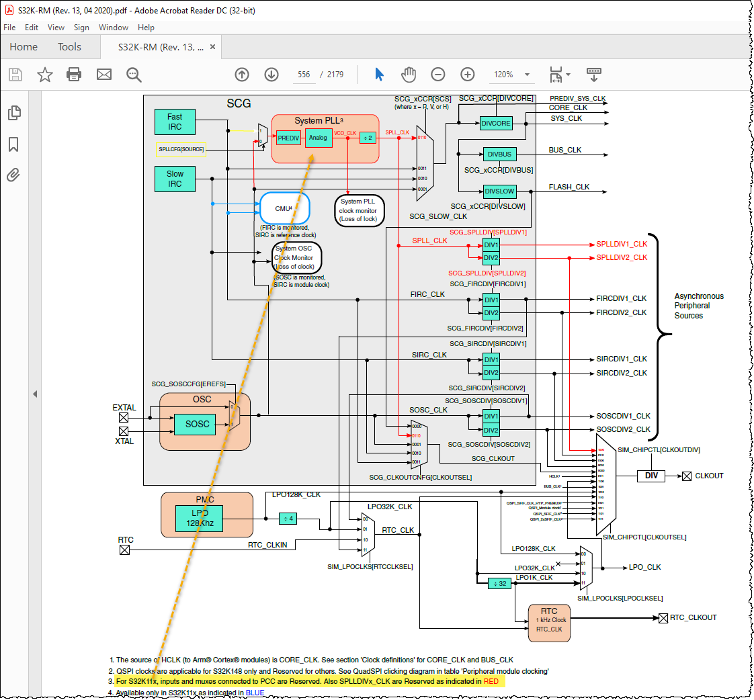The width and height of the screenshot is (754, 700).
Task: Switch to the Selection arrow tool
Action: point(379,75)
